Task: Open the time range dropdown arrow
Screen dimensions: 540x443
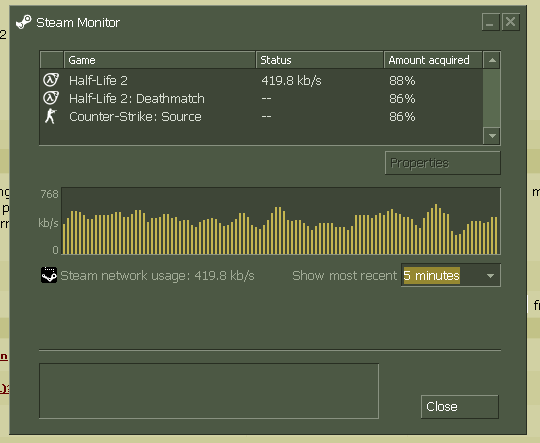Action: (x=490, y=275)
